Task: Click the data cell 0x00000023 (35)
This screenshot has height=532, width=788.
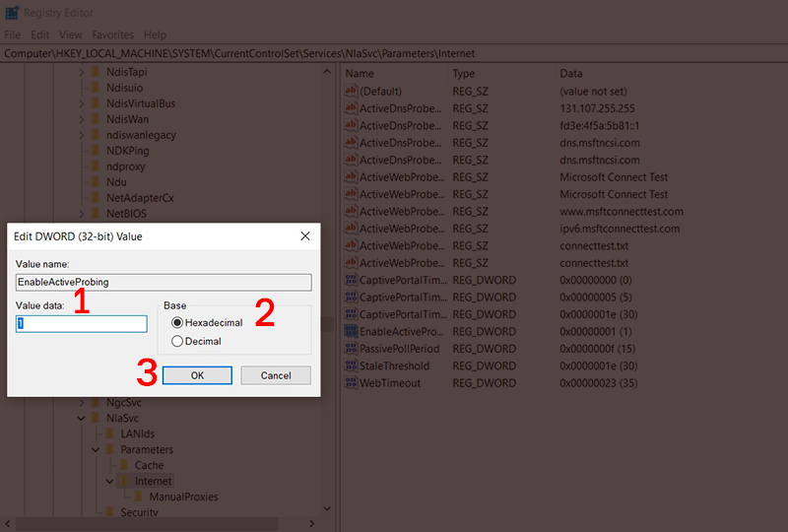Action: tap(599, 382)
